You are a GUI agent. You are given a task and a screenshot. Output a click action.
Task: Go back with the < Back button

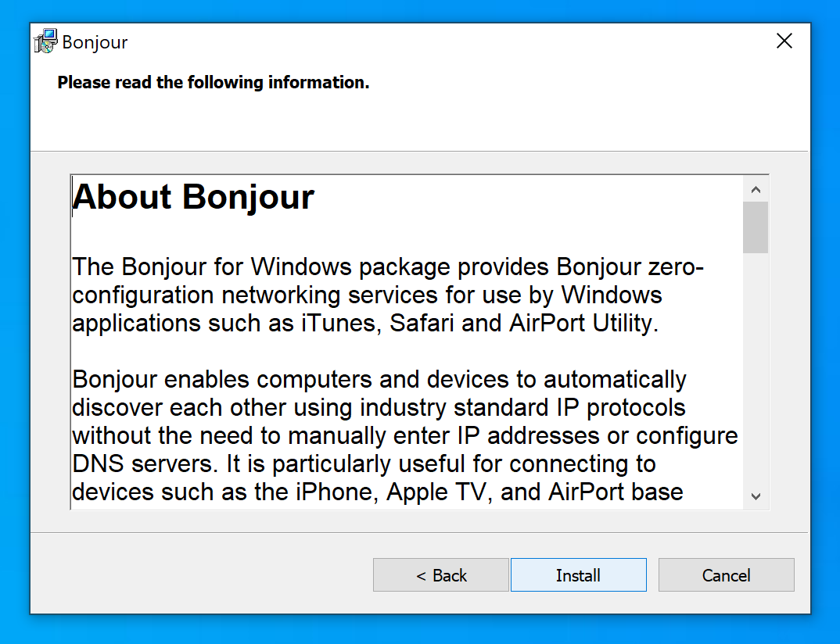pos(441,575)
